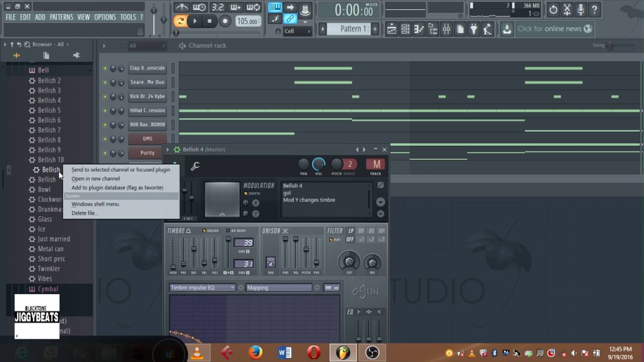The image size is (644, 362).
Task: Click the online news bar
Action: pos(554,29)
